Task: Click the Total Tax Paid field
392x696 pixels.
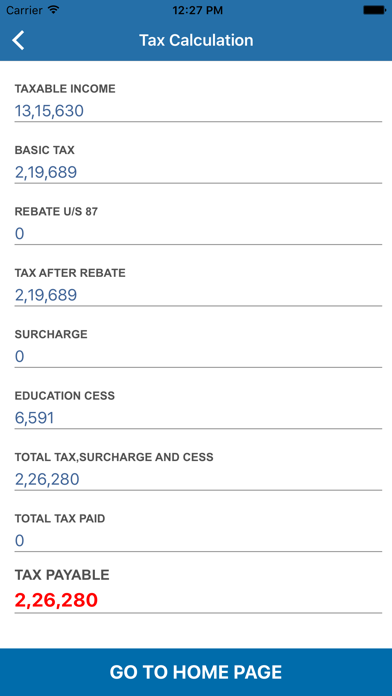Action: coord(198,541)
